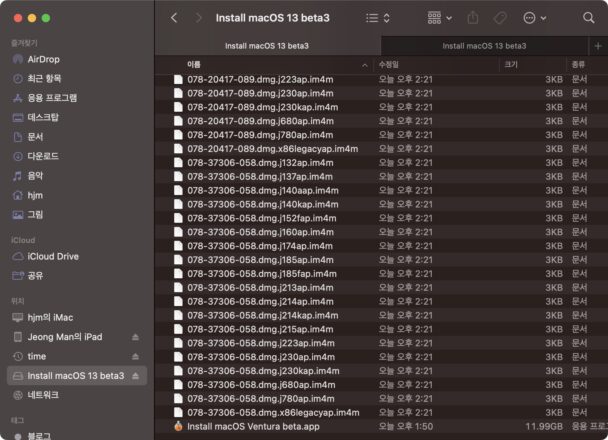
Task: Select the first Install macOS 13 beta3 tab
Action: [x=266, y=46]
